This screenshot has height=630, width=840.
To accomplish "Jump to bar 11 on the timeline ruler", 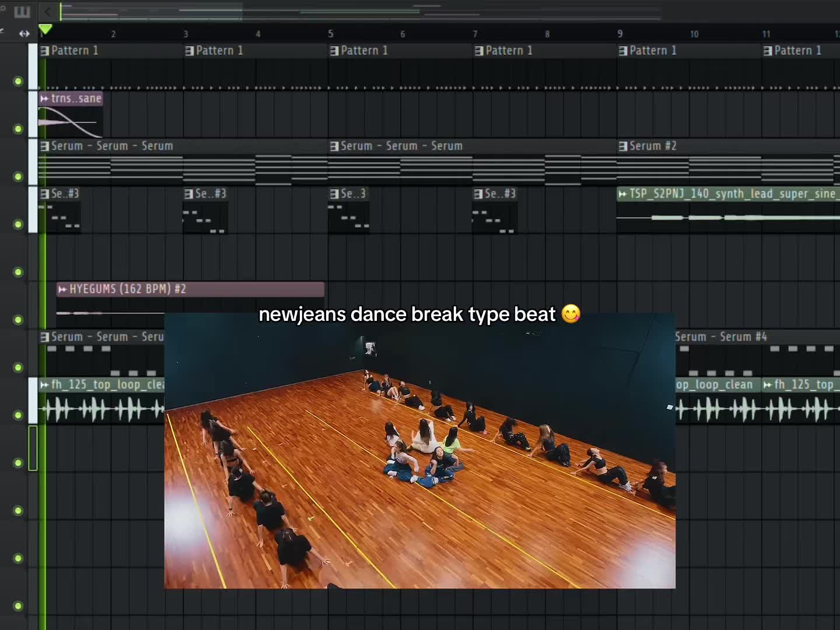I will point(766,34).
